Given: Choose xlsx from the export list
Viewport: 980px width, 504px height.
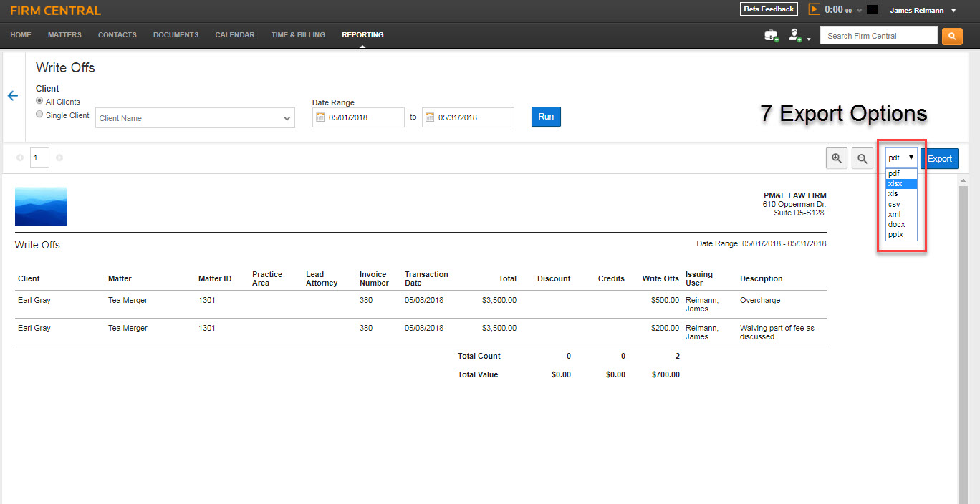Looking at the screenshot, I should point(901,183).
